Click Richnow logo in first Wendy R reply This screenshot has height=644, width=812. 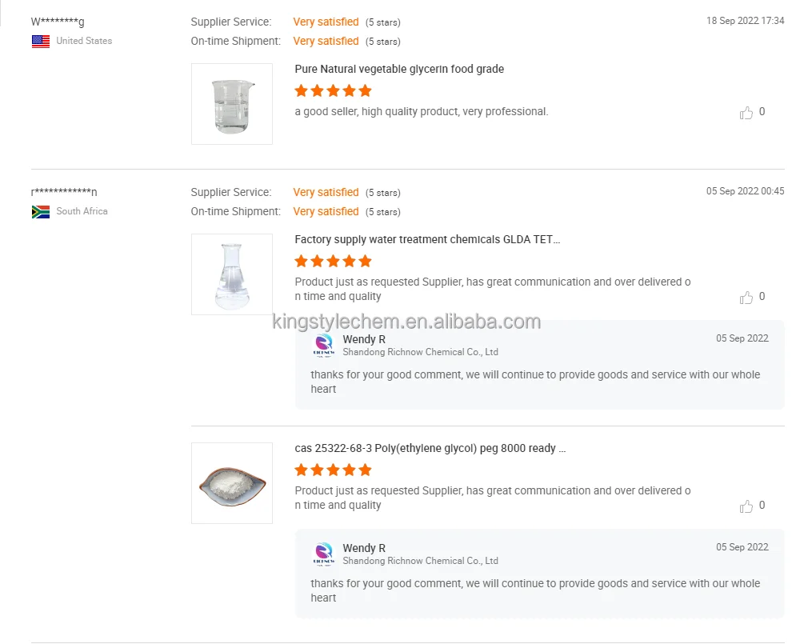click(x=324, y=346)
